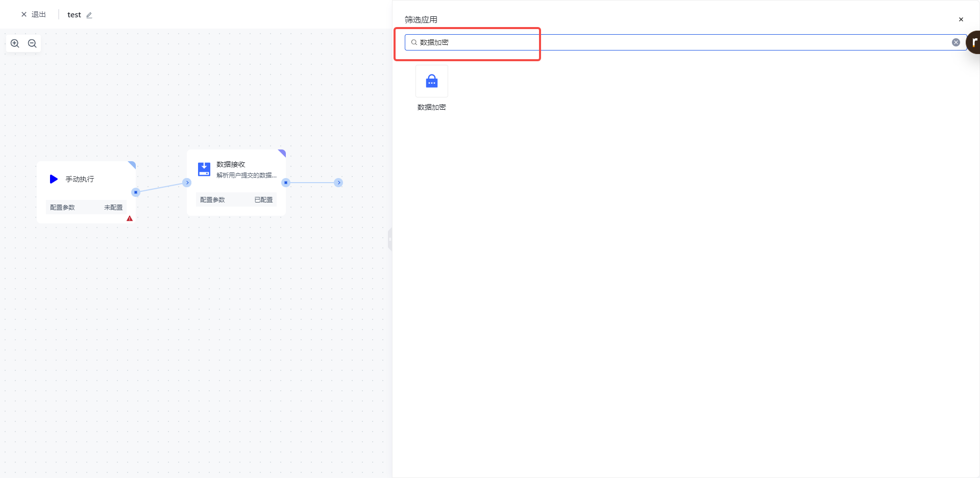The width and height of the screenshot is (980, 478).
Task: Click the pencil icon next to test
Action: 89,15
